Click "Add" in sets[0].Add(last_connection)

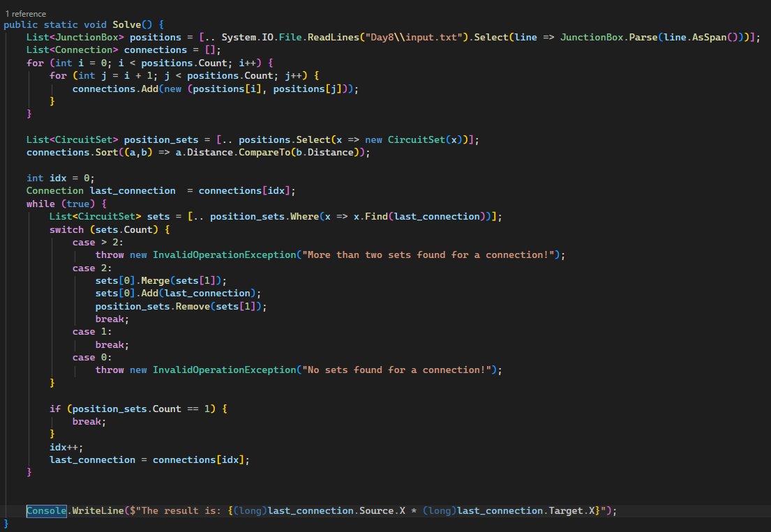(149, 294)
